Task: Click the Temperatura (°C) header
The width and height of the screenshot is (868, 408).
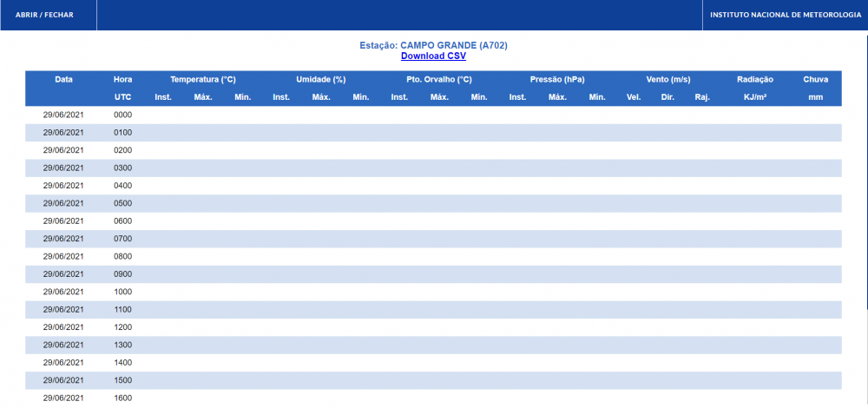Action: pyautogui.click(x=203, y=79)
